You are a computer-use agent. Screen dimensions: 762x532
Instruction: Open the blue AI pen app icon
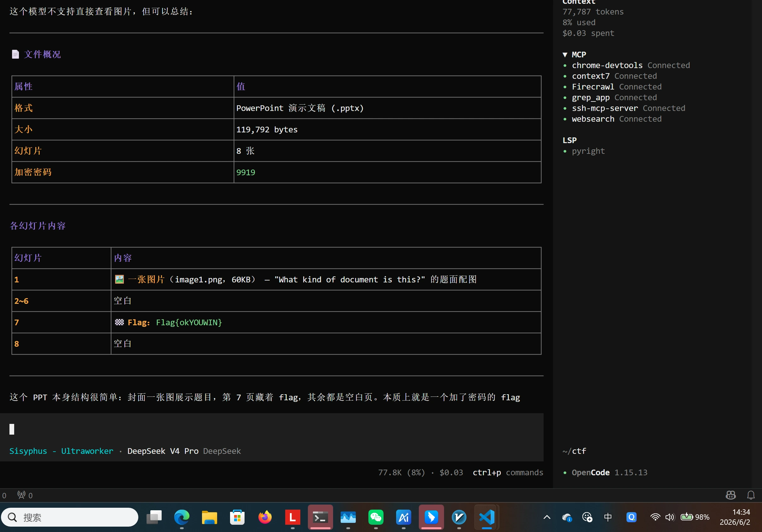[404, 517]
